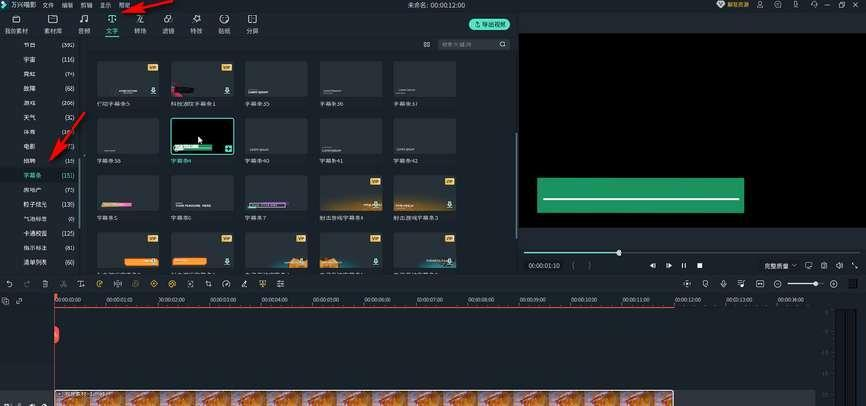Click the redo icon in timeline toolbar

(28, 284)
